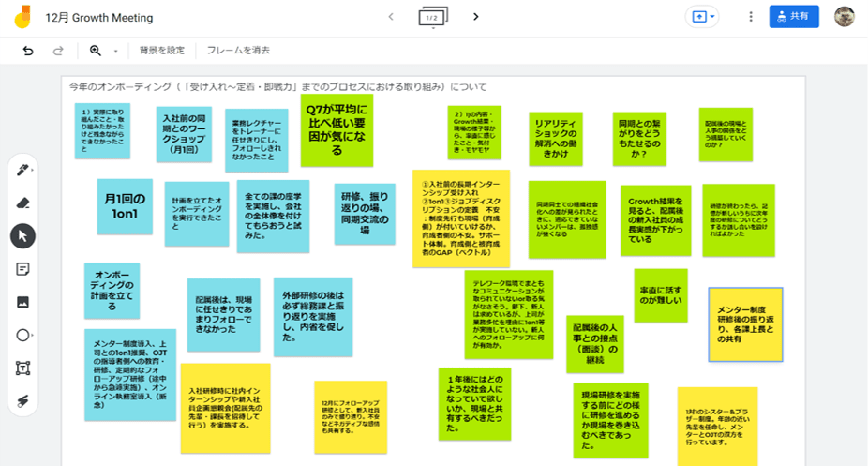Choose the Circle shape tool

[x=23, y=335]
